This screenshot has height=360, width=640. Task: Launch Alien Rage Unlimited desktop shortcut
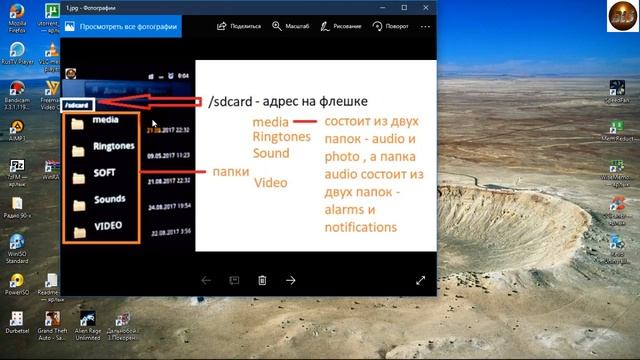[x=87, y=326]
